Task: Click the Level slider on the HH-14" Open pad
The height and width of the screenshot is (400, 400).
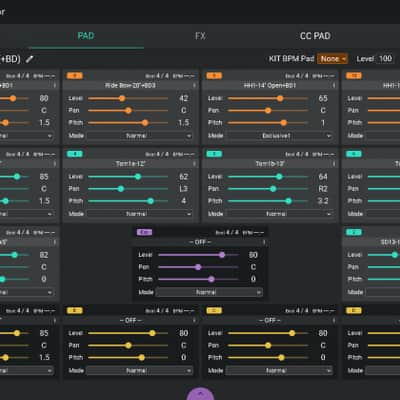Action: 268,98
